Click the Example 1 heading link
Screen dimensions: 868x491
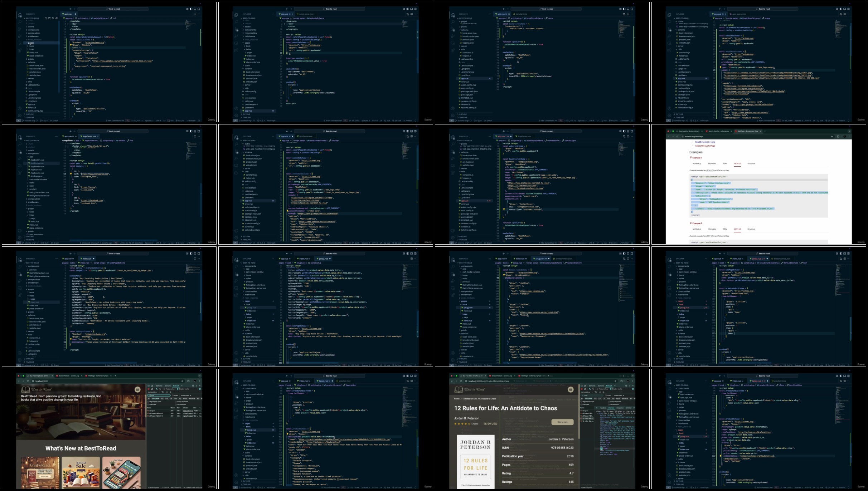pos(697,158)
